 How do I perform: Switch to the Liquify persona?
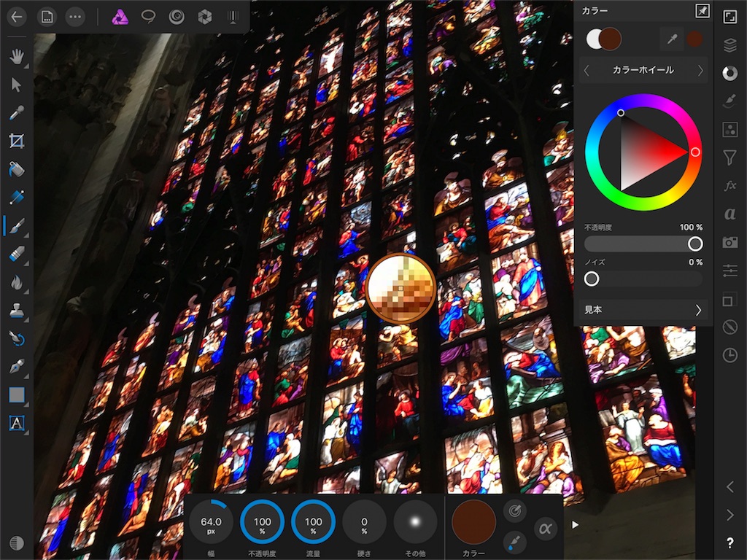tap(177, 17)
